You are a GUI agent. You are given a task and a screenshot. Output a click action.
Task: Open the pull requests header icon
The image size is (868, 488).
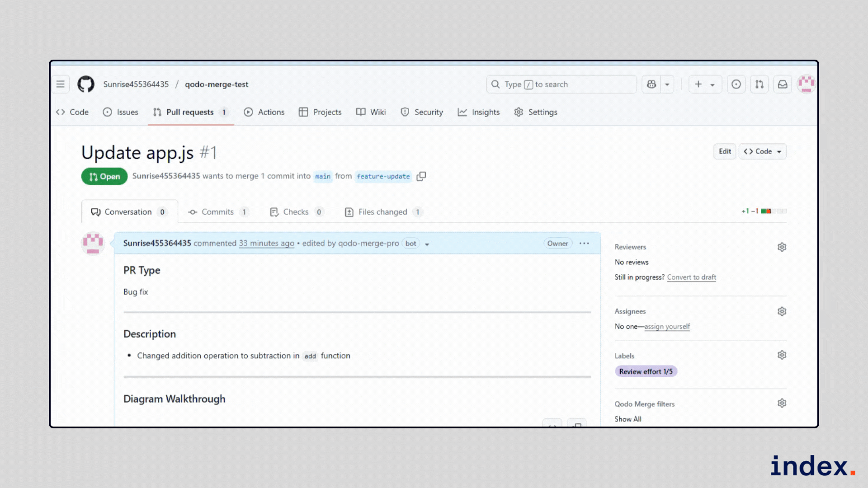(759, 84)
